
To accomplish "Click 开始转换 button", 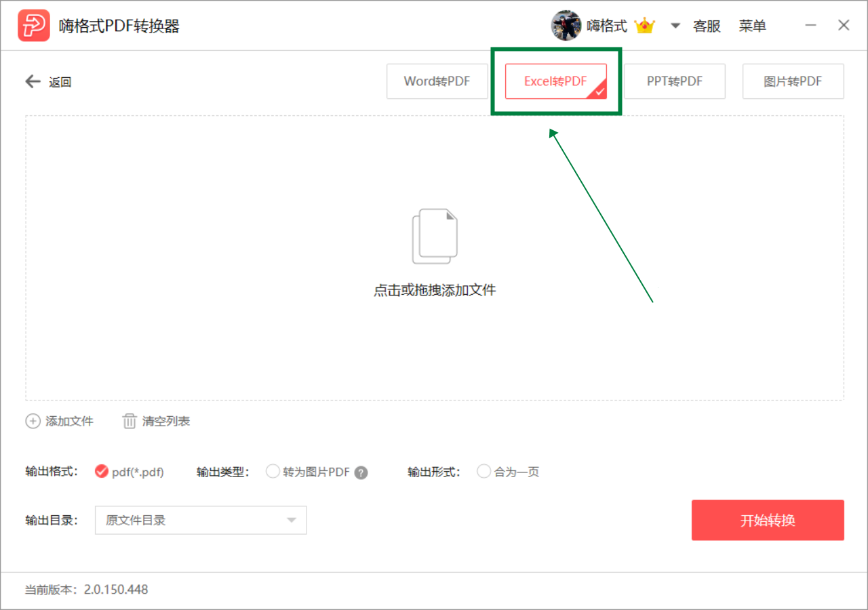I will coord(768,521).
